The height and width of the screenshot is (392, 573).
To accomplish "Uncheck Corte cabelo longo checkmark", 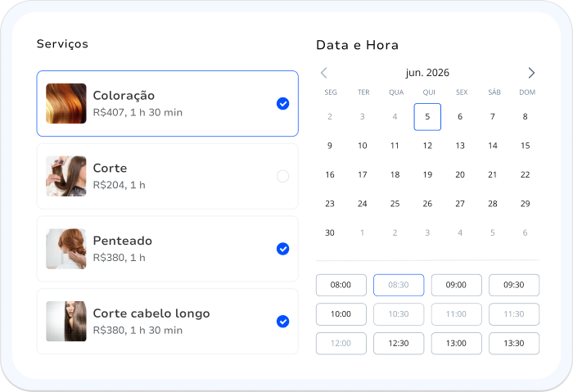I will pos(283,322).
